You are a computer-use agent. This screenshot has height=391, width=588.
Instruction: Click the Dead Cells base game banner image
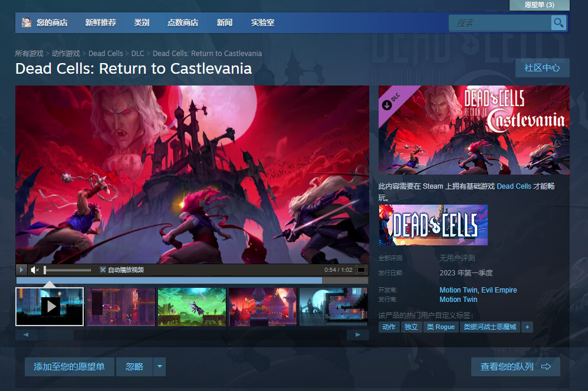tap(433, 225)
